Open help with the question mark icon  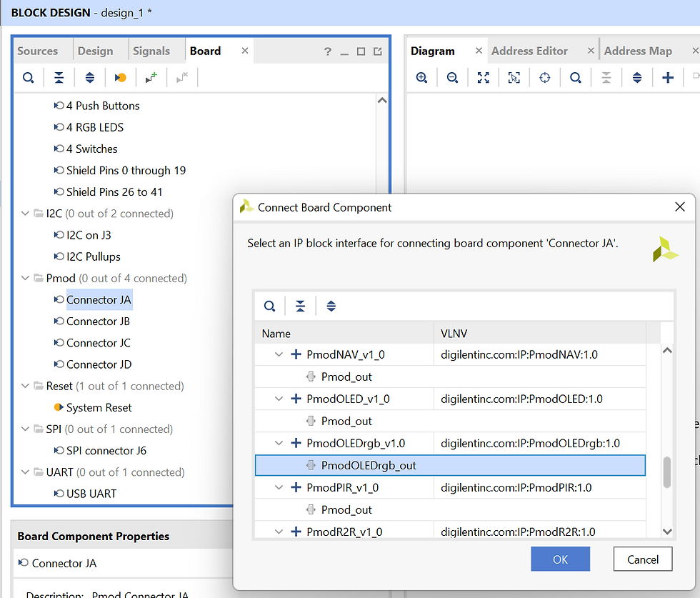[328, 51]
